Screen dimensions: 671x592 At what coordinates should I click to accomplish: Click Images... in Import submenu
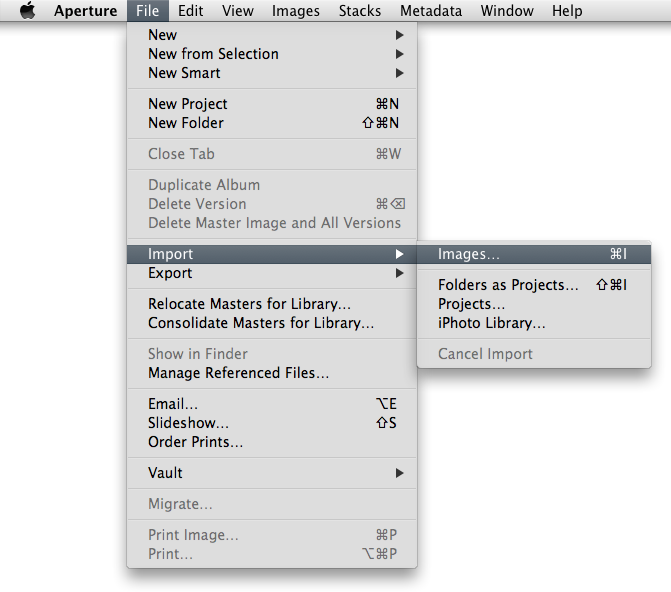pyautogui.click(x=469, y=255)
